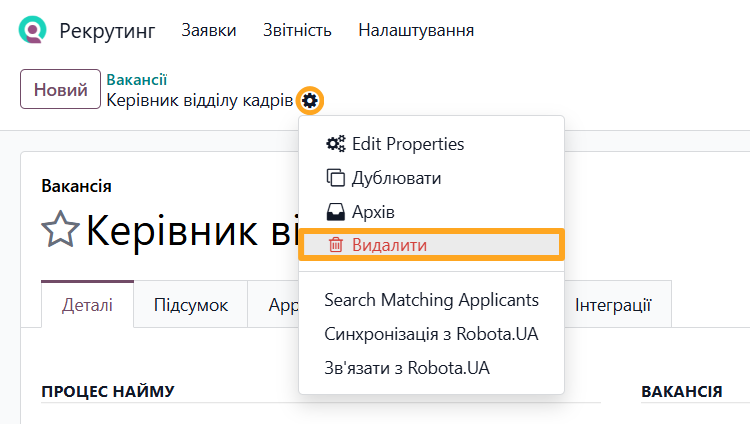This screenshot has width=750, height=424.
Task: Switch to the Деталі tab
Action: click(88, 304)
